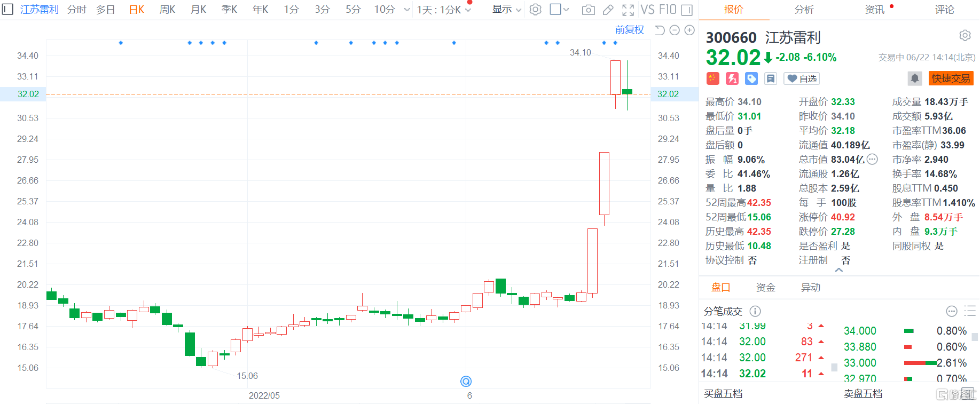980x404 pixels.
Task: Add stock to watchlist via 自选
Action: (x=802, y=78)
